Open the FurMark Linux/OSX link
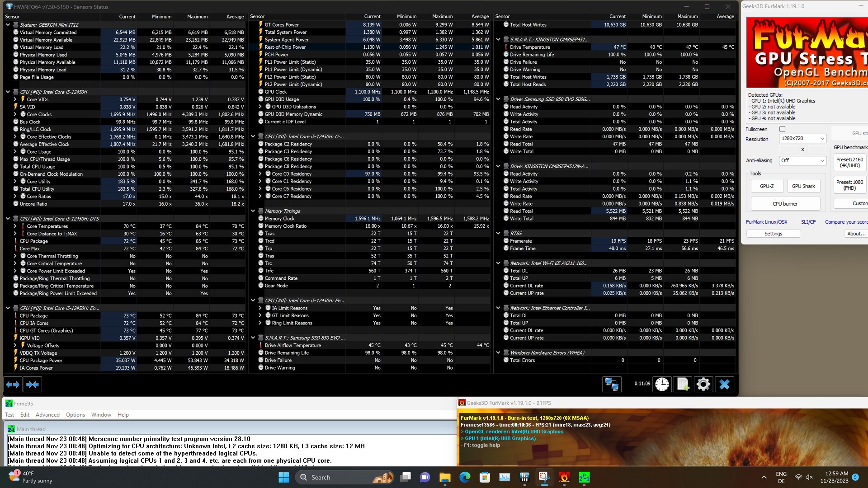This screenshot has width=868, height=488. [766, 222]
